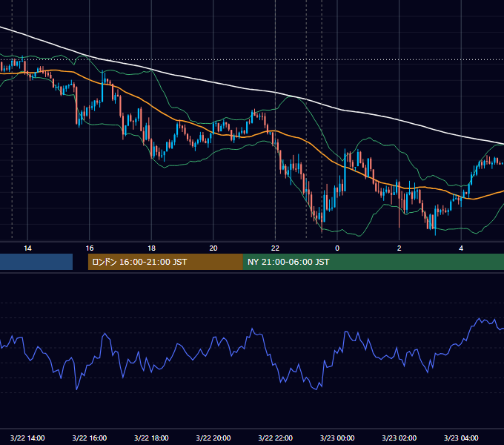
Task: Click the 3/22 22:00 date label
Action: [x=276, y=438]
